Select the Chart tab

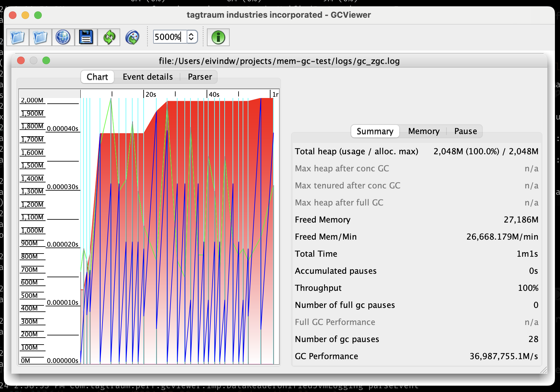pos(97,77)
